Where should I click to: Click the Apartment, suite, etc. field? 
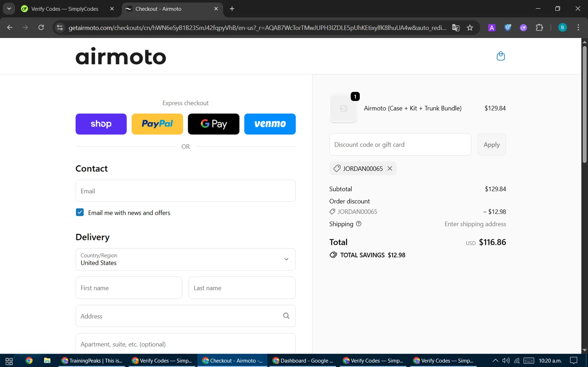click(185, 344)
